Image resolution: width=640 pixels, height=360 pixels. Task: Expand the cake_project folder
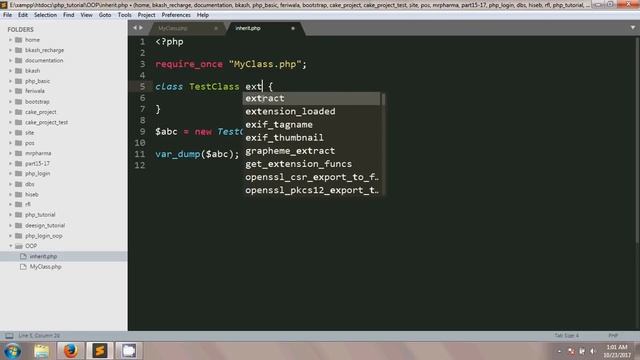coord(11,112)
